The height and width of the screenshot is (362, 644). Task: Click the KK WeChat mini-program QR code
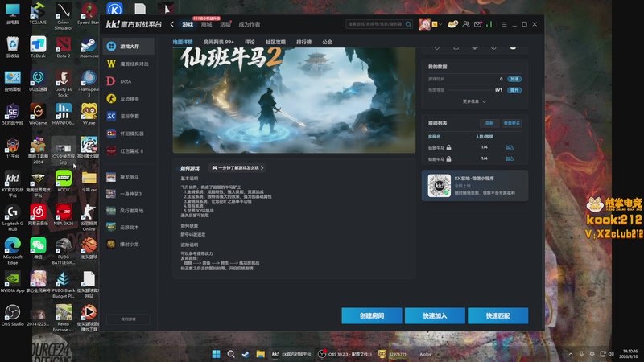click(x=439, y=186)
